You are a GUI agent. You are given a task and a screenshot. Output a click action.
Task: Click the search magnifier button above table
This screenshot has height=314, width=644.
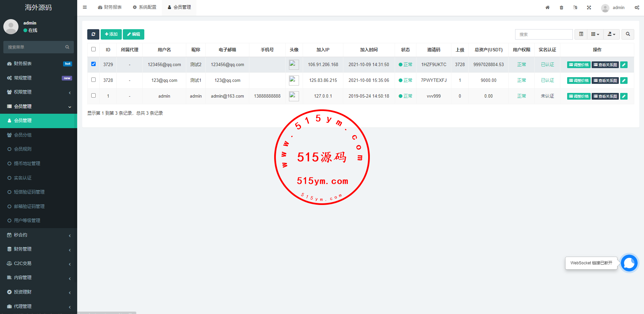(x=628, y=34)
